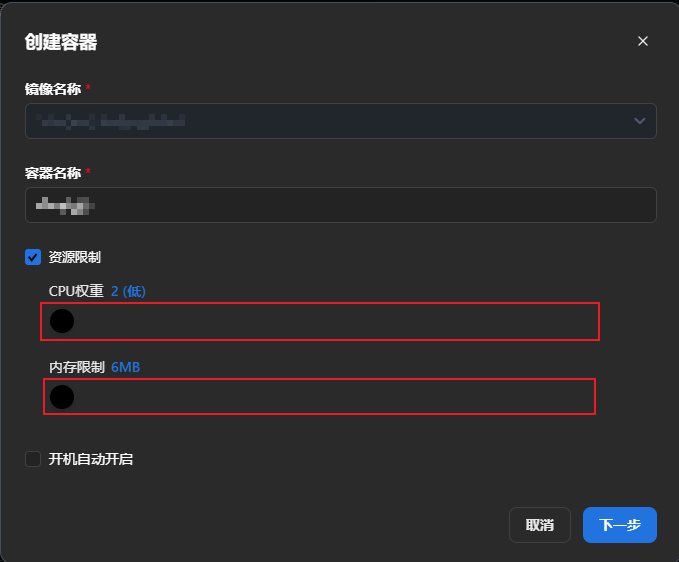Click the 镜像名称 field label

53,89
